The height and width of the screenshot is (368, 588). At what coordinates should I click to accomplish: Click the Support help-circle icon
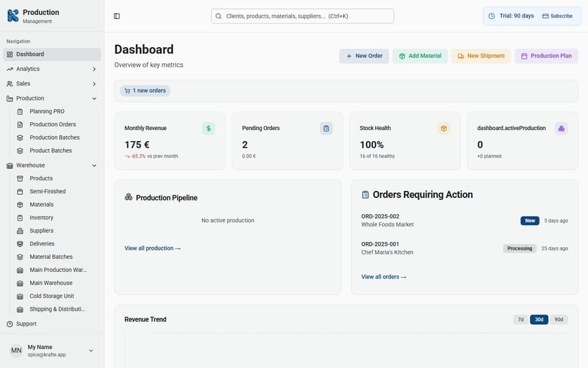point(10,324)
